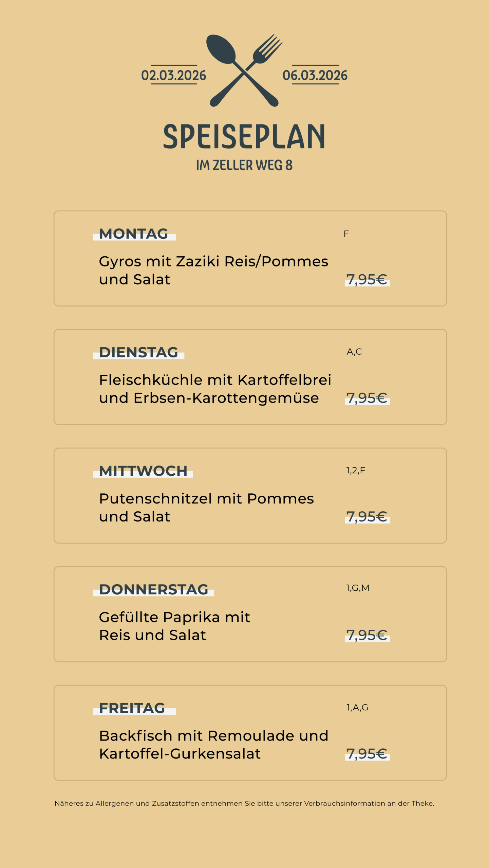Click the allergen information footer note
Image resolution: width=489 pixels, height=868 pixels.
tap(244, 804)
